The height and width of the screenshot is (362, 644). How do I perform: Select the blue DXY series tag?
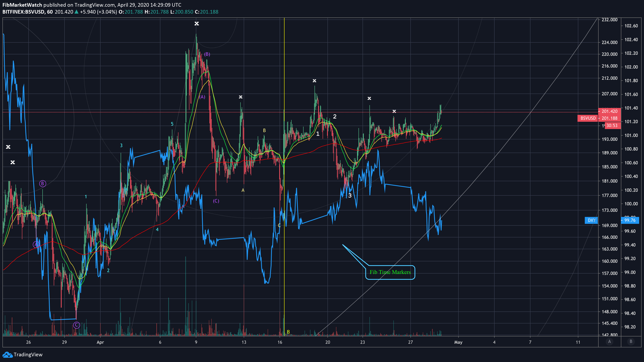[x=591, y=220]
